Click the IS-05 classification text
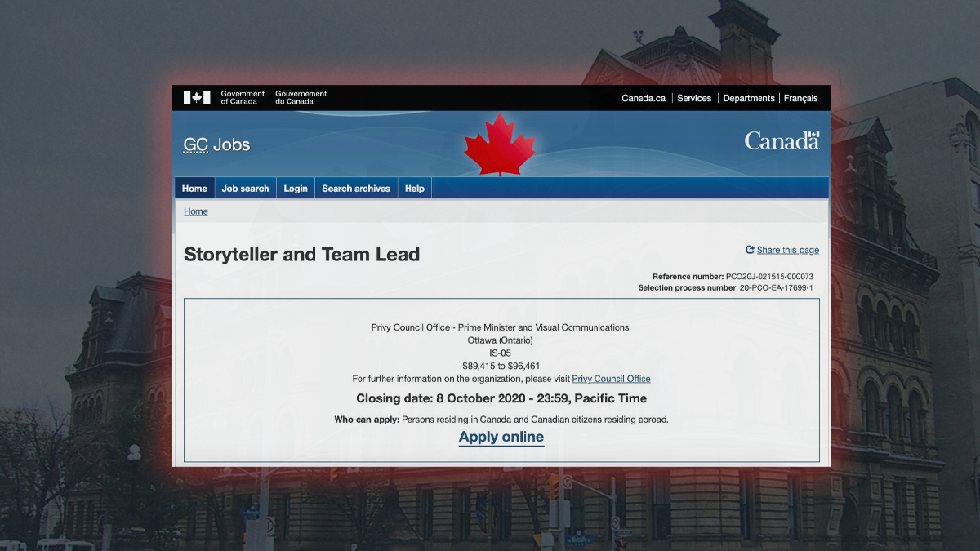The width and height of the screenshot is (980, 551). pyautogui.click(x=501, y=353)
